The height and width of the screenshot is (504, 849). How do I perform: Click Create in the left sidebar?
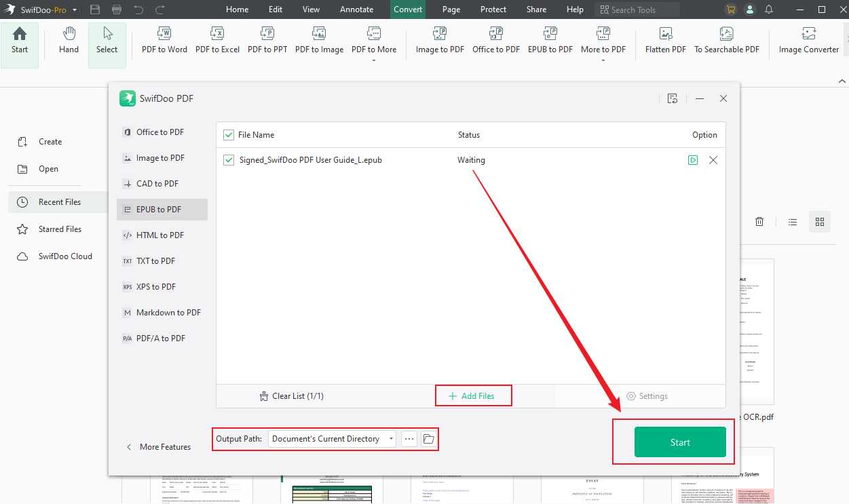[41, 142]
